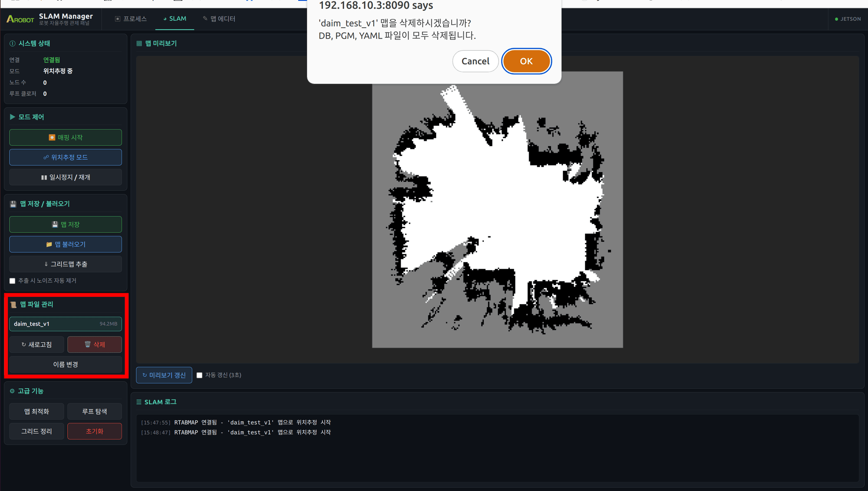Click the first SLAM log entry at 15:47:55
Screen dimensions: 868x491
pos(236,422)
